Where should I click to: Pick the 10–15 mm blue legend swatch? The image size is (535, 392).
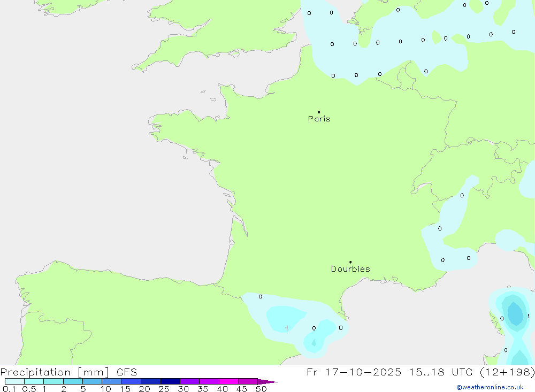click(112, 381)
